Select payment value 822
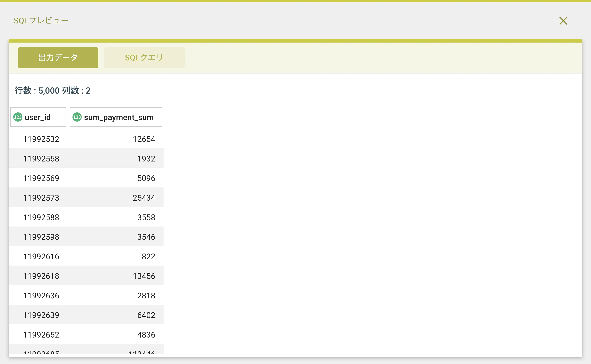591x364 pixels. 148,256
